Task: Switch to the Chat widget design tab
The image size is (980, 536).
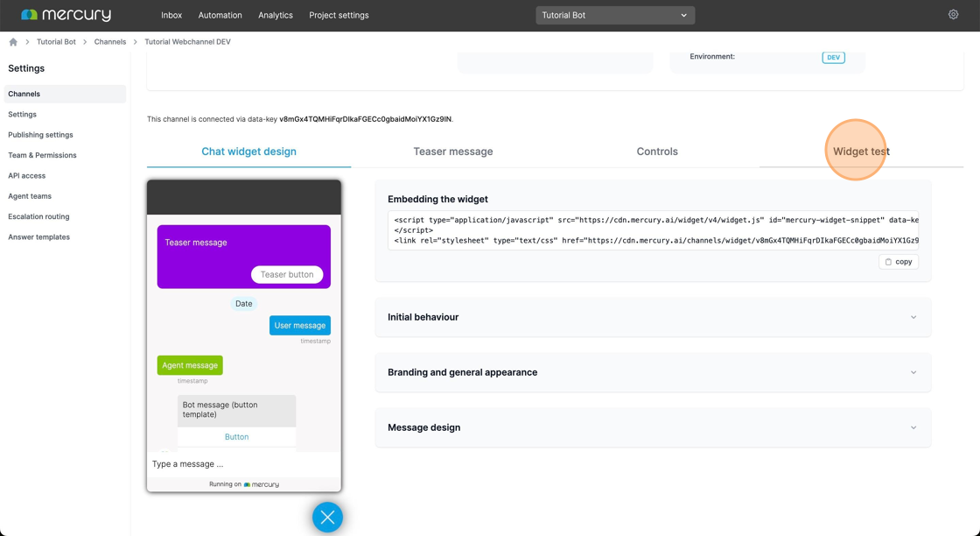Action: (248, 152)
